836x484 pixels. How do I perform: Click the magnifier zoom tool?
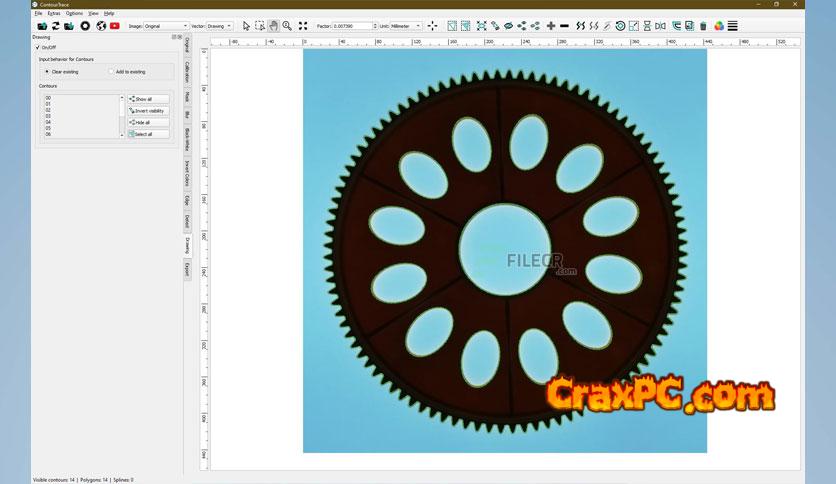[287, 26]
